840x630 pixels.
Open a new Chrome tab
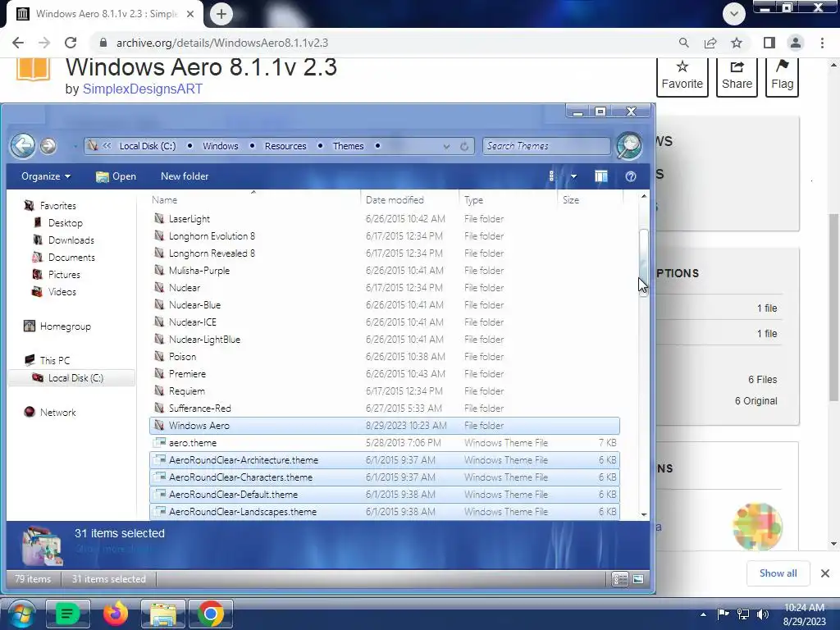[221, 14]
